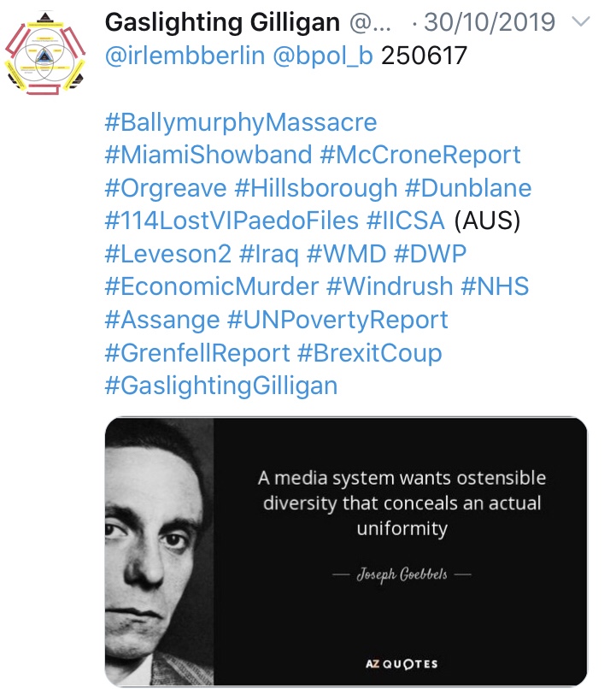Open the #Orgreave hashtag
Screen dimensions: 616x689
pos(166,188)
